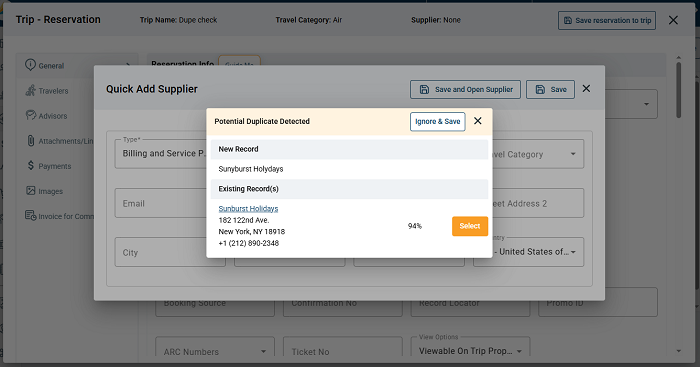The width and height of the screenshot is (700, 367).
Task: Click the Trip Name: Dupe check text
Action: coord(179,20)
